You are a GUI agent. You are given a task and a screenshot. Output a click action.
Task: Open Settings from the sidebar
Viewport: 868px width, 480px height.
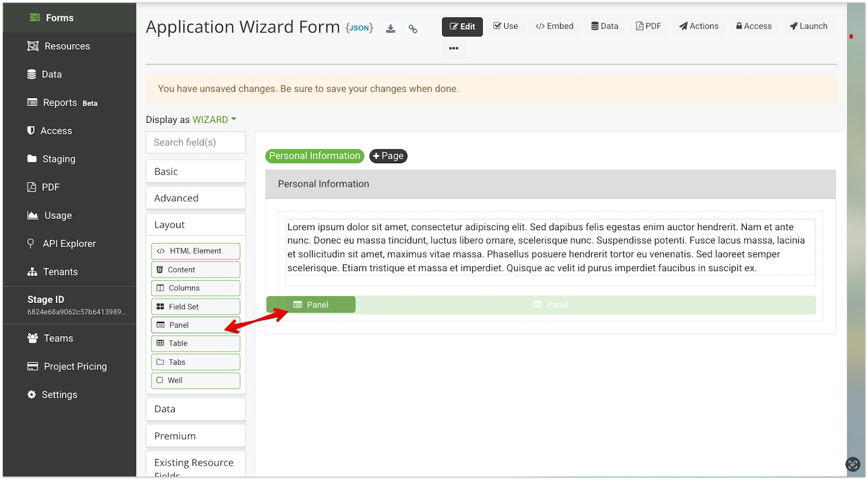click(59, 395)
